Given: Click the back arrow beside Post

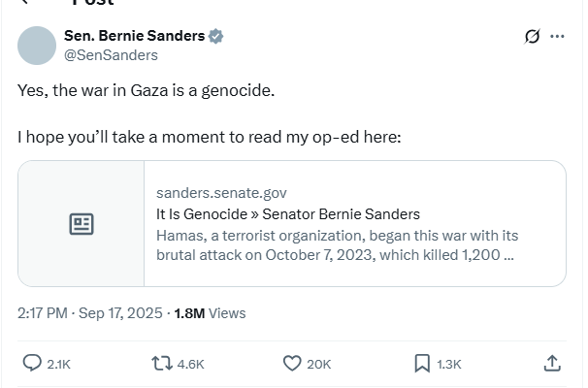Looking at the screenshot, I should pyautogui.click(x=25, y=2).
